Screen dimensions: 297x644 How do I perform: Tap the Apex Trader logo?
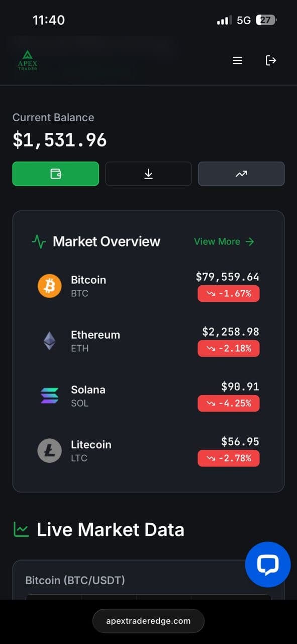(x=28, y=60)
